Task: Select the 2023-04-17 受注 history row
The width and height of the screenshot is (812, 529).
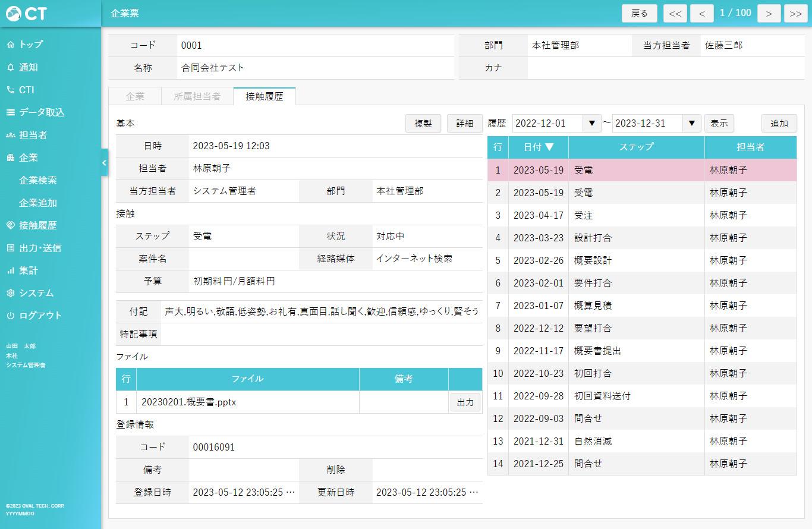Action: (641, 215)
